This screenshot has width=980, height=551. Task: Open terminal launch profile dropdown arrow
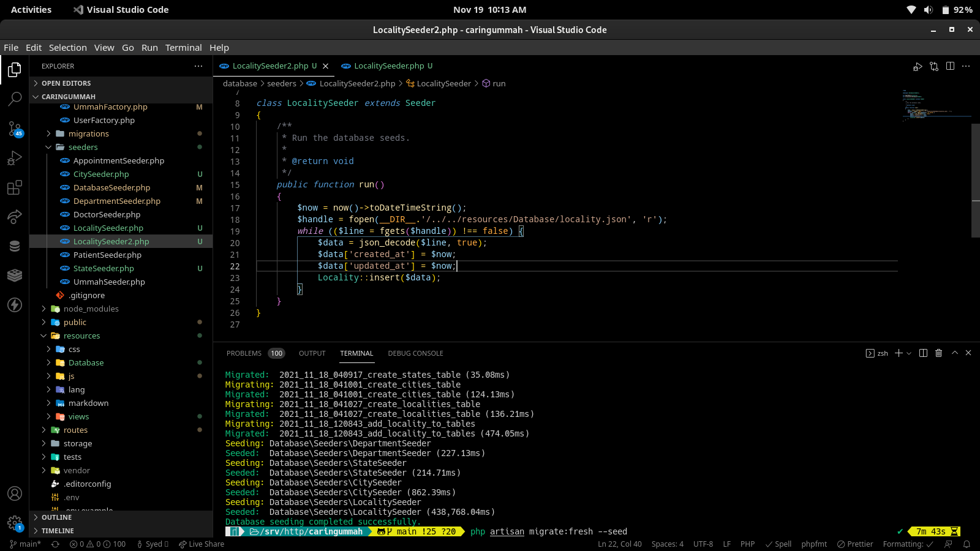click(x=909, y=353)
